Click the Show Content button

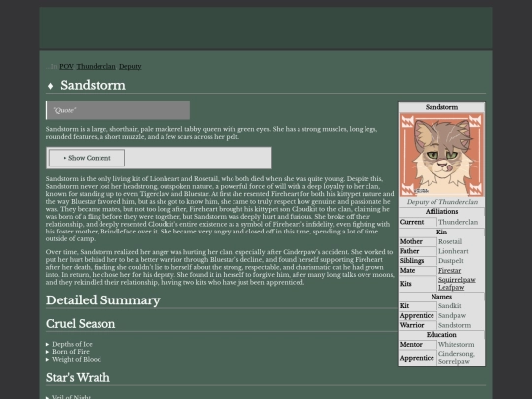88,158
